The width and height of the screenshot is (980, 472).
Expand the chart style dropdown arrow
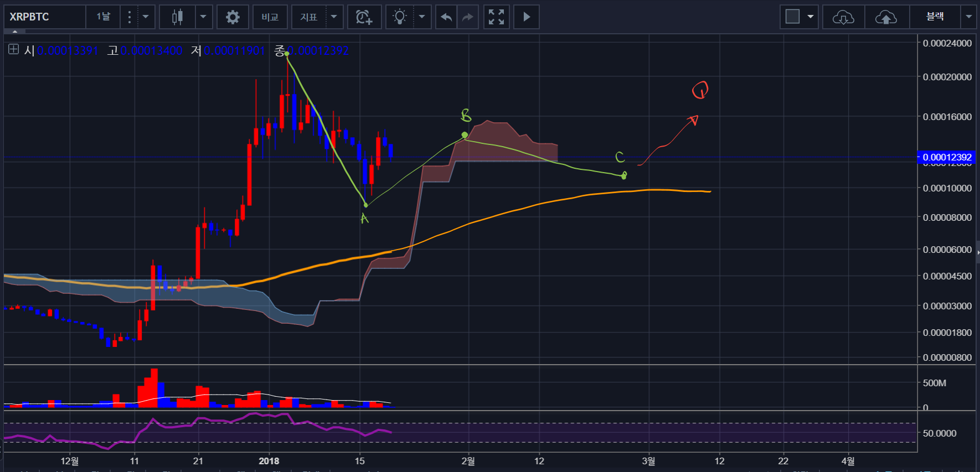tap(203, 17)
